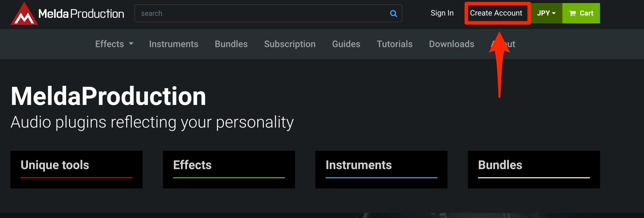Click the Sign In link
This screenshot has height=218, width=644.
click(442, 13)
